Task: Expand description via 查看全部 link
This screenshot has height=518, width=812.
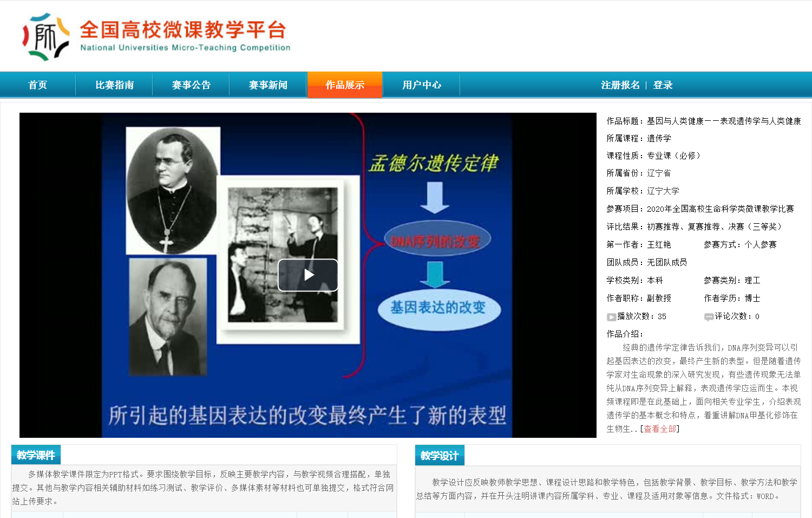Action: click(x=660, y=429)
